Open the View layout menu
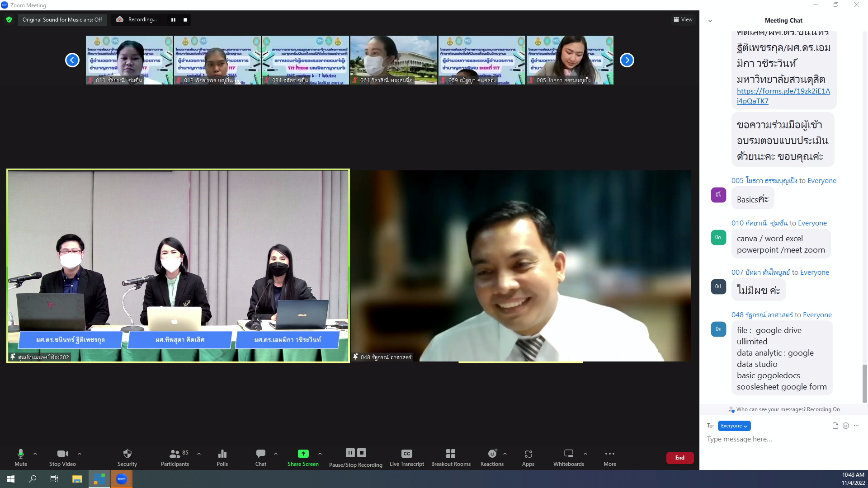The width and height of the screenshot is (868, 488). [x=683, y=19]
